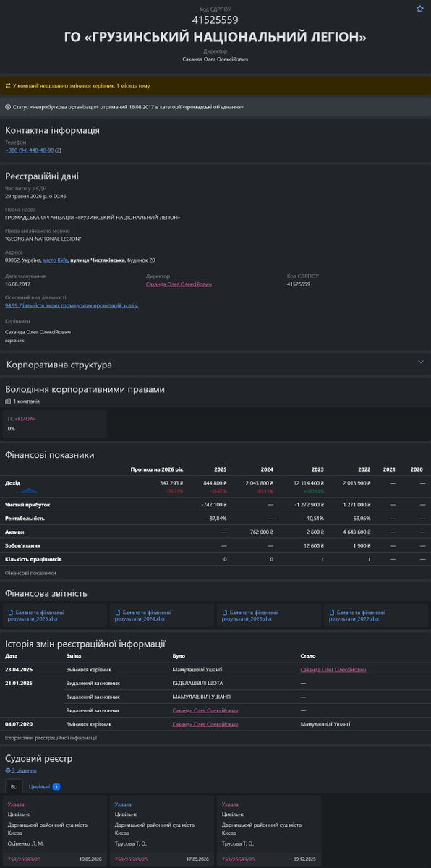This screenshot has width=431, height=868.
Task: Click the '1' badge on the Цивільні tab
Action: 56,786
